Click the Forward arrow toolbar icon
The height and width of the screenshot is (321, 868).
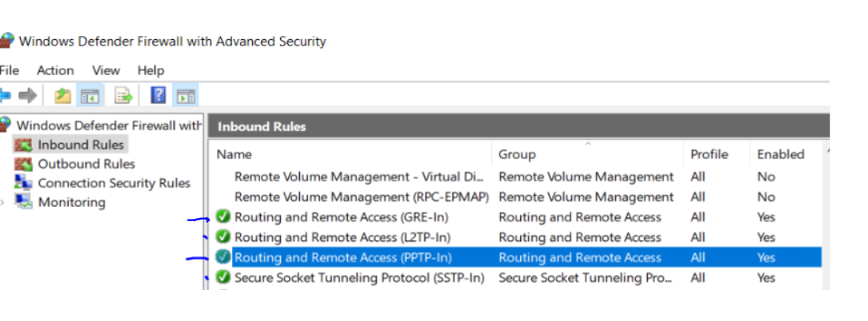click(x=27, y=96)
